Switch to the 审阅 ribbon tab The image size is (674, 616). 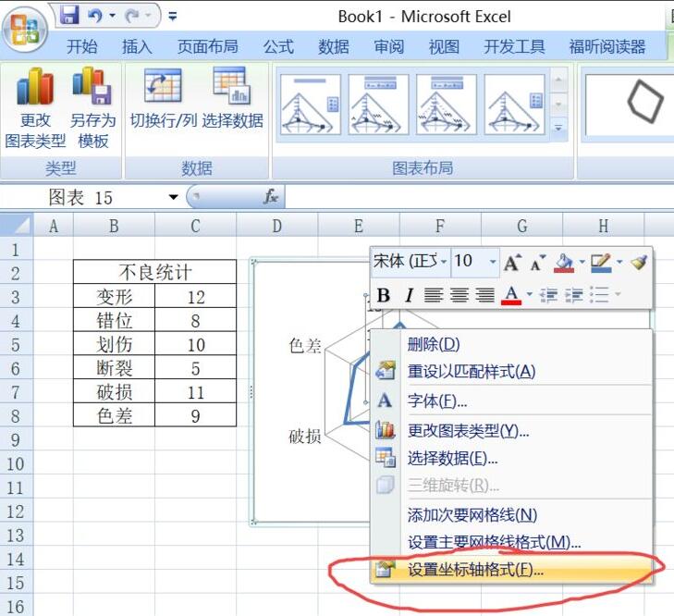click(389, 46)
